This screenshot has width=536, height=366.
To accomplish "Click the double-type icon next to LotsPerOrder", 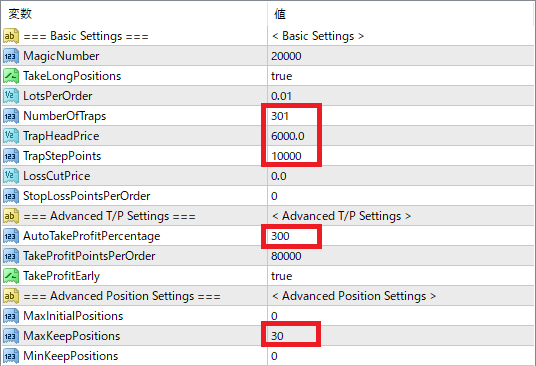I will coord(11,96).
